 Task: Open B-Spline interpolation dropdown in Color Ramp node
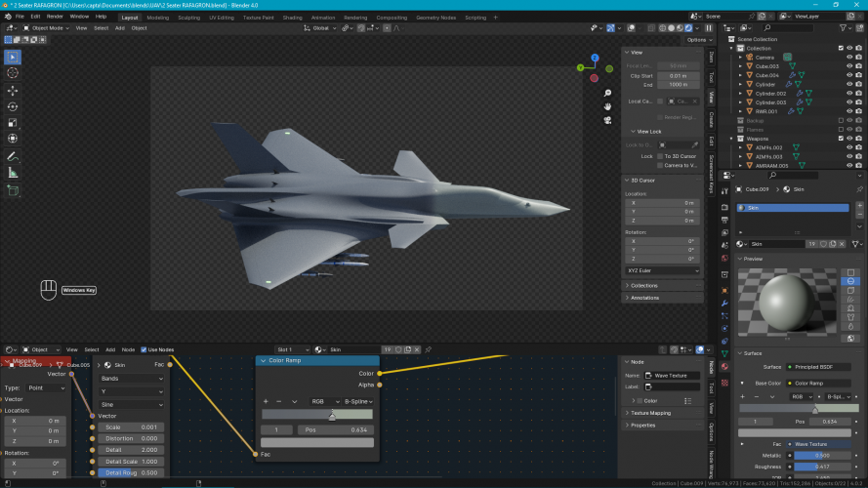[x=357, y=402]
